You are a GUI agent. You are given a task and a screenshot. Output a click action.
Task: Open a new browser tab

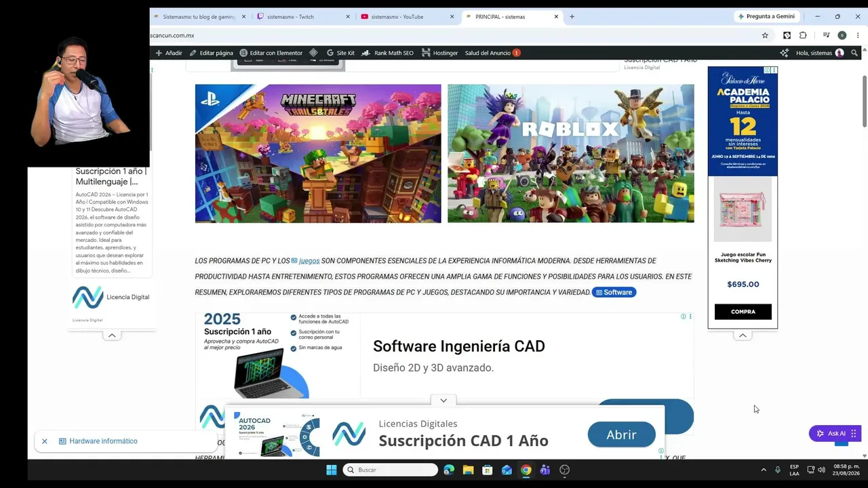[x=572, y=17]
